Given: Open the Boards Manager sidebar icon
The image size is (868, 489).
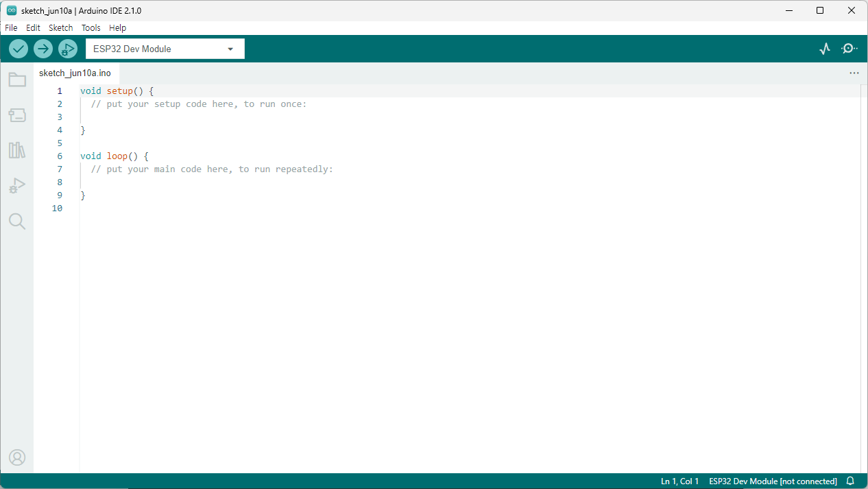Looking at the screenshot, I should pos(17,115).
